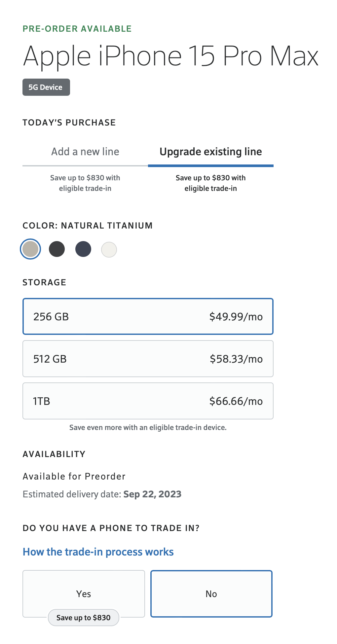Select No for phone trade-in
Image resolution: width=337 pixels, height=644 pixels.
(x=211, y=593)
